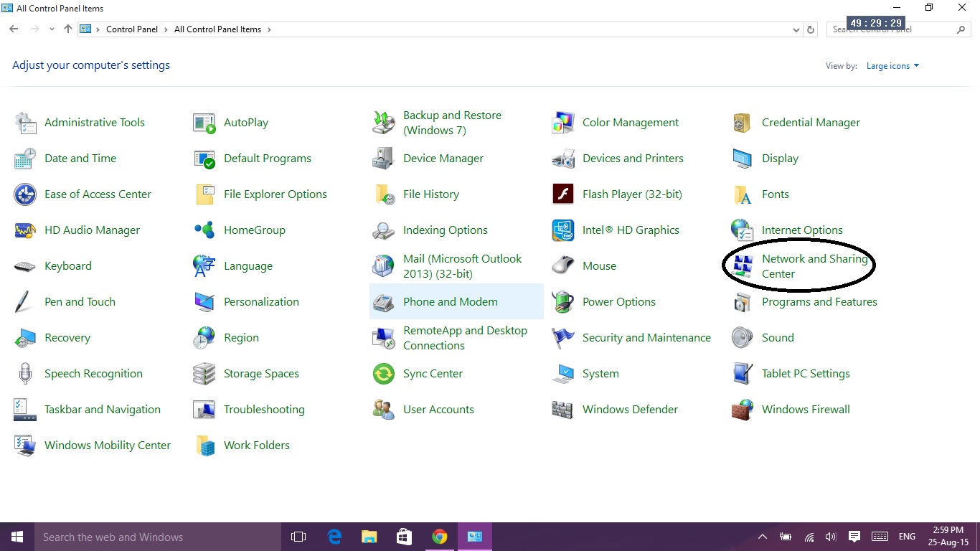Open the Recovery link

pos(67,338)
